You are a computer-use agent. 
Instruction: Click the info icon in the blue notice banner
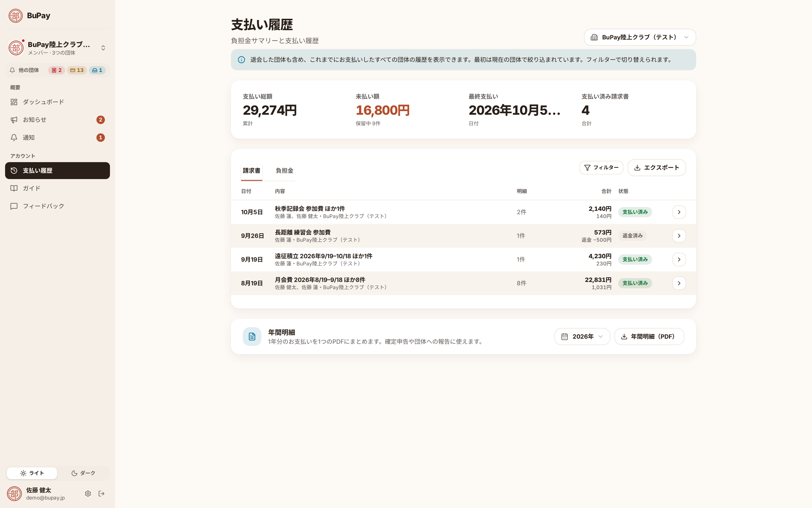click(x=241, y=60)
